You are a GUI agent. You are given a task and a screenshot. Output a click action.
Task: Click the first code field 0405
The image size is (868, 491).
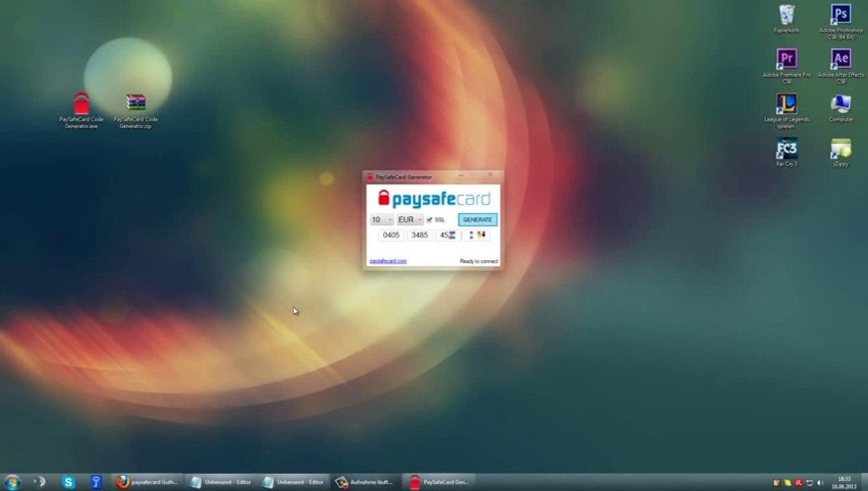(391, 235)
